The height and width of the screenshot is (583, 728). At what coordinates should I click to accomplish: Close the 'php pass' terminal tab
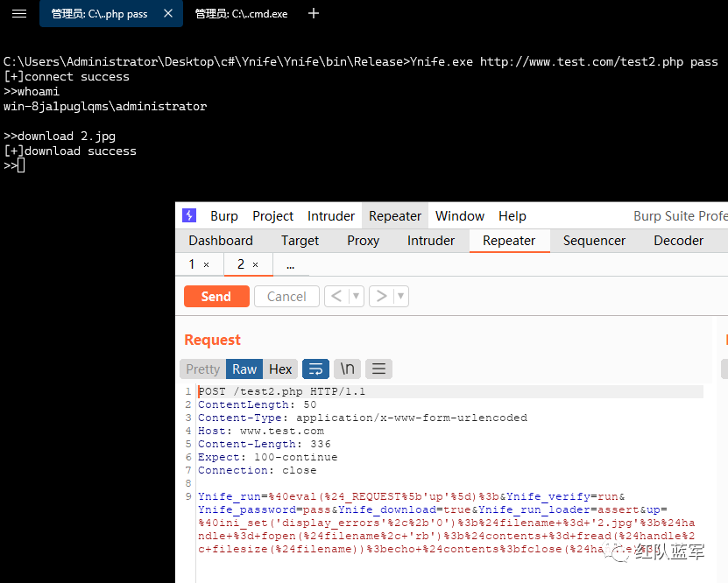[168, 13]
